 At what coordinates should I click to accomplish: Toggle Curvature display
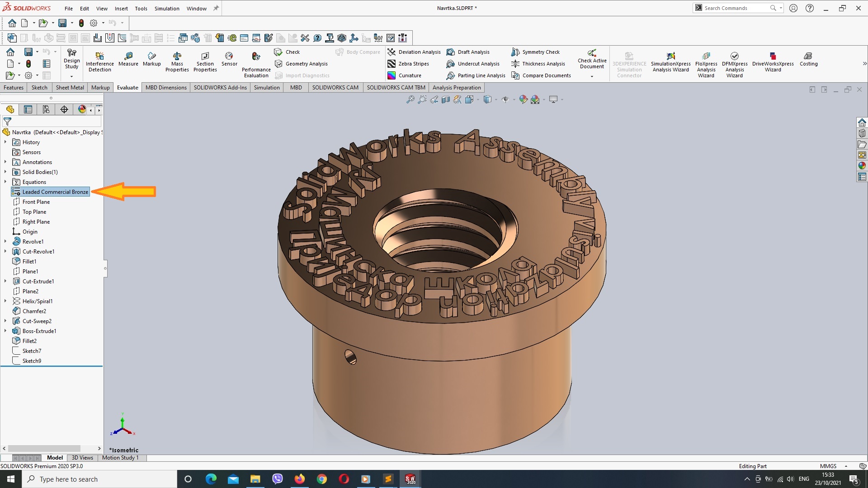click(x=405, y=75)
